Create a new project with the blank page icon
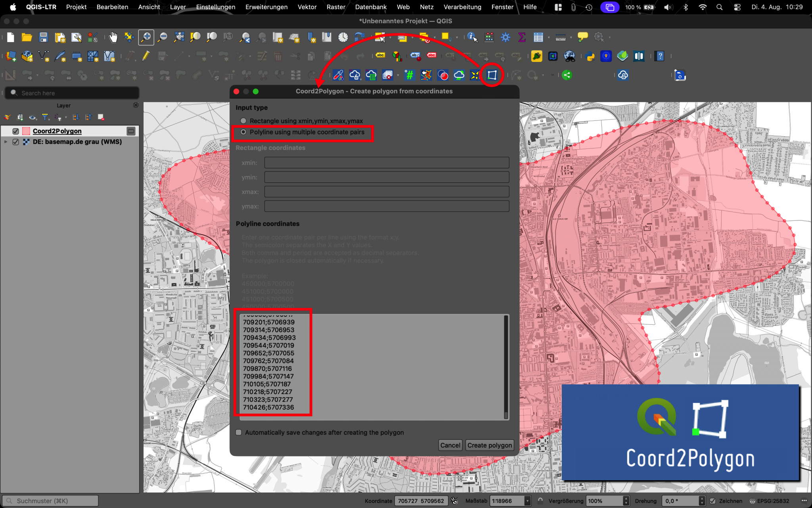Image resolution: width=812 pixels, height=508 pixels. coord(11,37)
